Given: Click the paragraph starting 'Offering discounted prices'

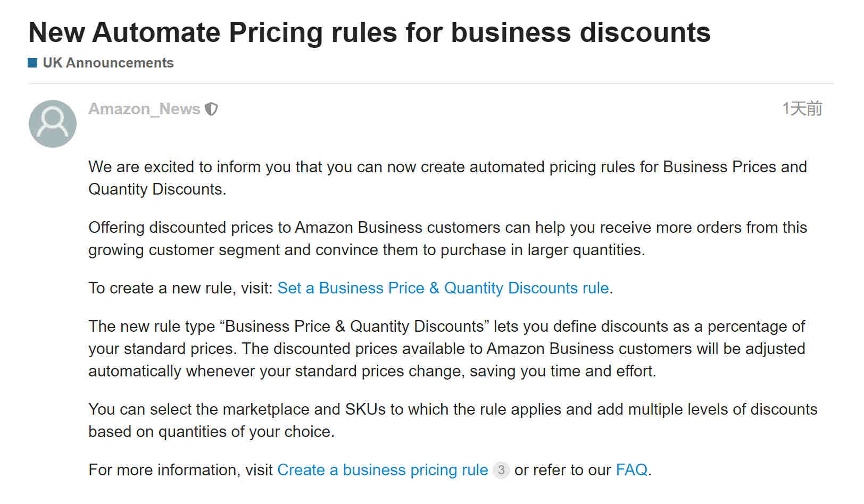Looking at the screenshot, I should [447, 239].
